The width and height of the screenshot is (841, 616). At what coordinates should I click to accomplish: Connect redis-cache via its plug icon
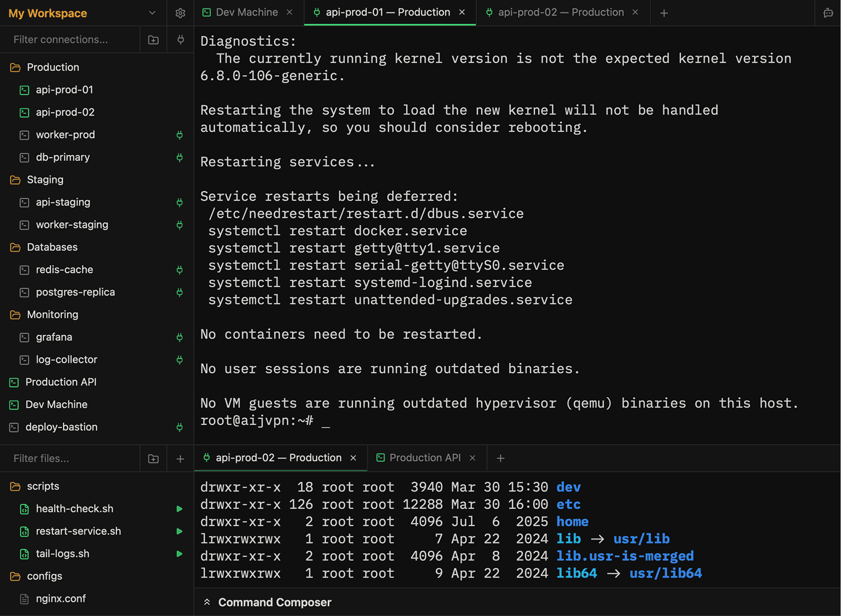(179, 270)
